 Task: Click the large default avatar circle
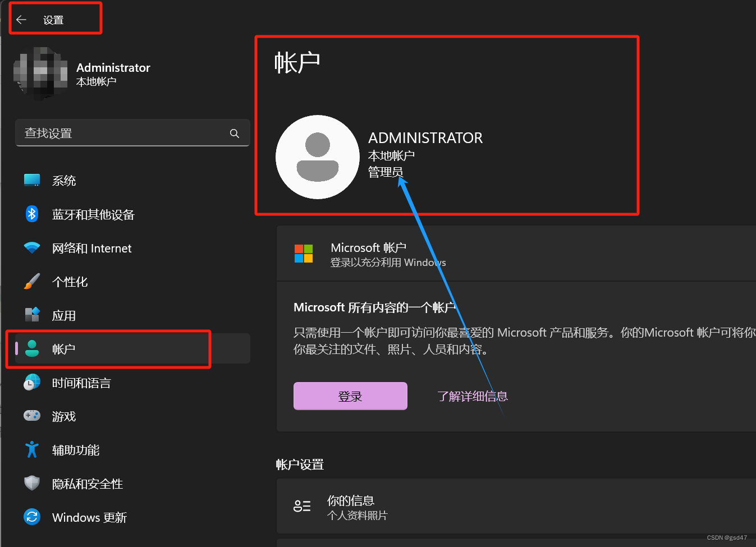(x=318, y=157)
